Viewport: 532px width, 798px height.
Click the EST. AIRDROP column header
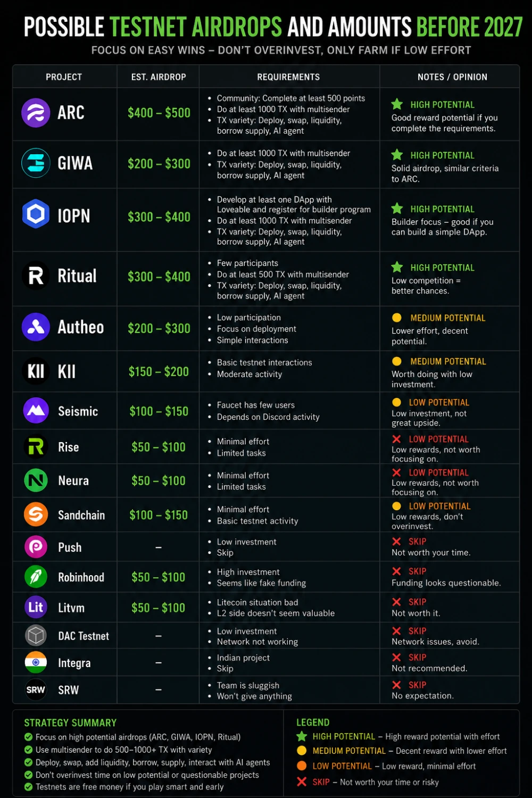pos(159,77)
